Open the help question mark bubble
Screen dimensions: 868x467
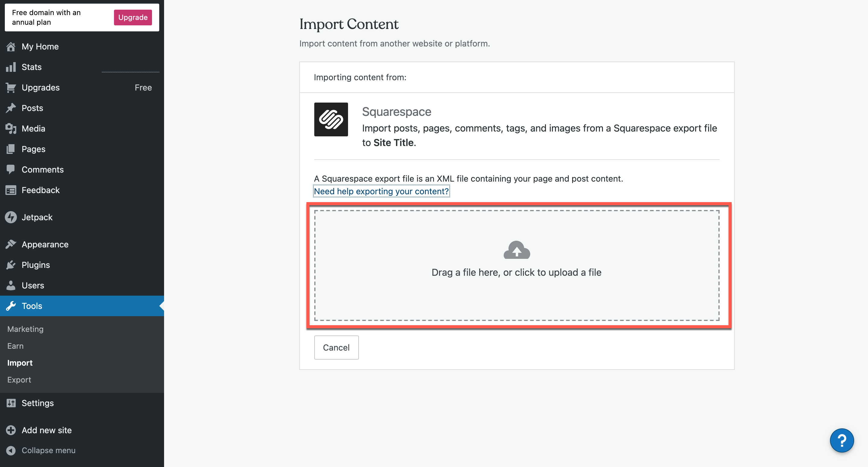(842, 440)
